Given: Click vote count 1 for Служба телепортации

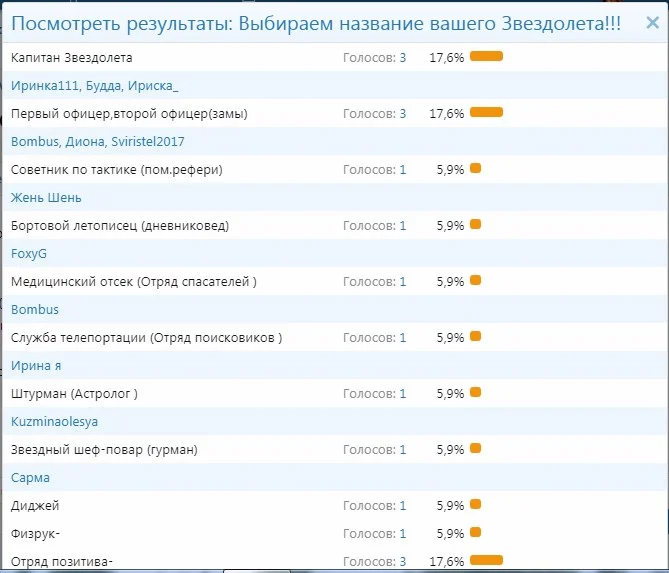Looking at the screenshot, I should coord(403,338).
